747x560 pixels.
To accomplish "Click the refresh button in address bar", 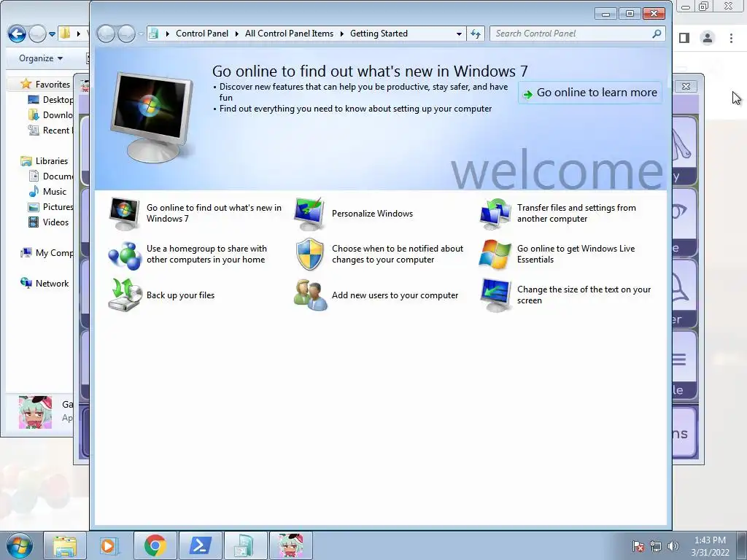I will (x=476, y=34).
